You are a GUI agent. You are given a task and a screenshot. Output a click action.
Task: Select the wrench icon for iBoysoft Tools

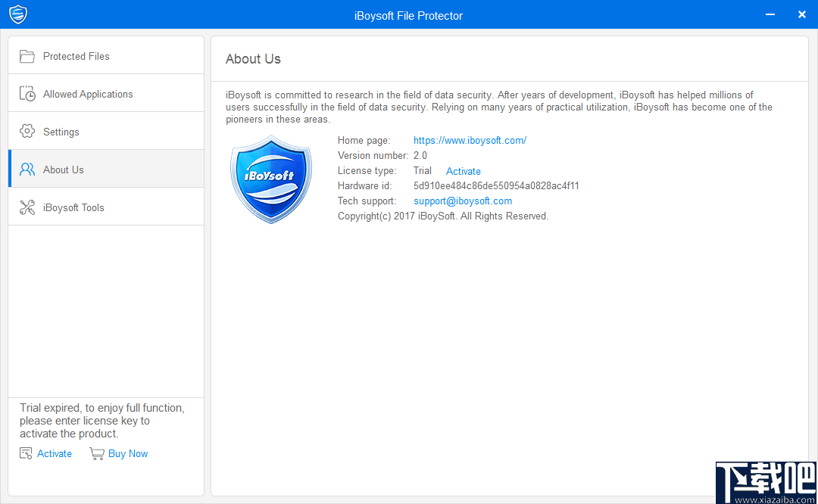(x=27, y=207)
